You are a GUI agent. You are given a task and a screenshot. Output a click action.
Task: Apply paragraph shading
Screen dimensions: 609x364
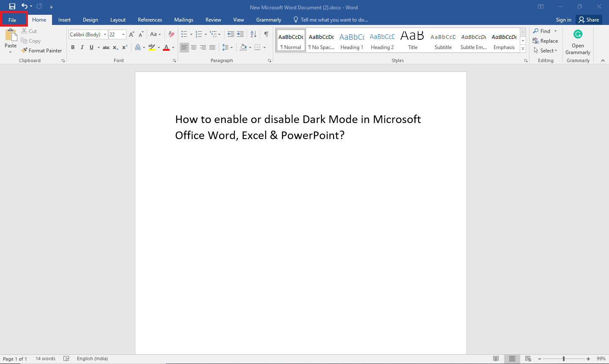(243, 47)
